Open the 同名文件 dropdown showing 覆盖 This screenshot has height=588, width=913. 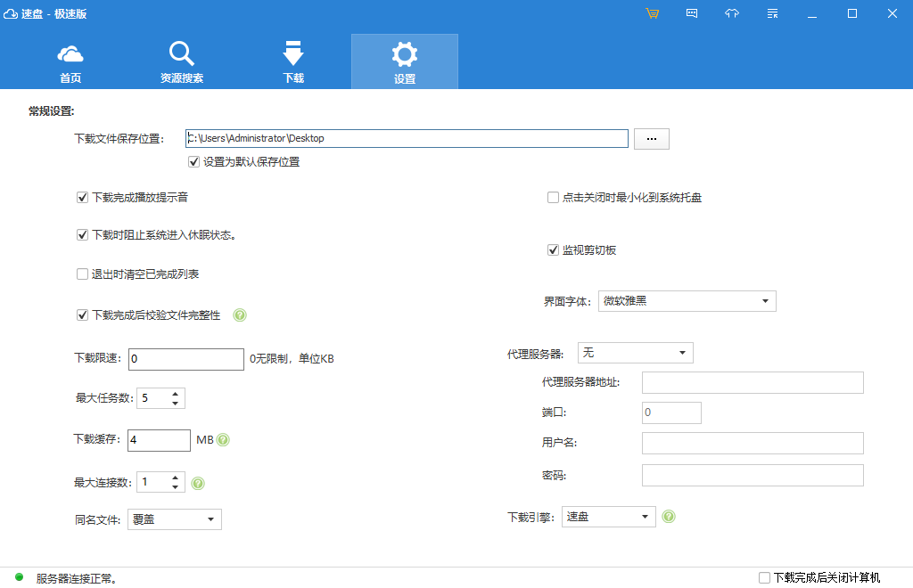(175, 519)
